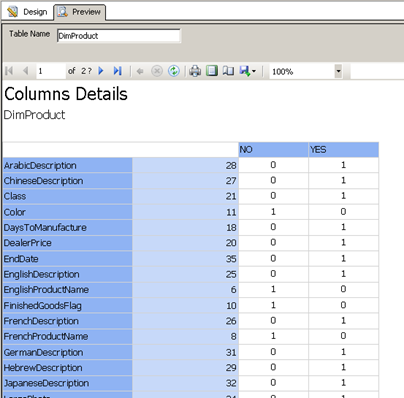404x398 pixels.
Task: Go to previous report page
Action: click(25, 71)
